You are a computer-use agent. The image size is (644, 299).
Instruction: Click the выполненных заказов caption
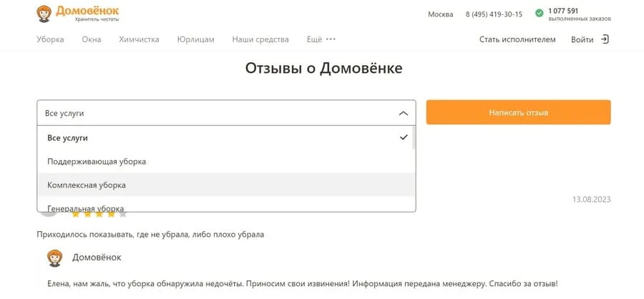click(x=580, y=19)
